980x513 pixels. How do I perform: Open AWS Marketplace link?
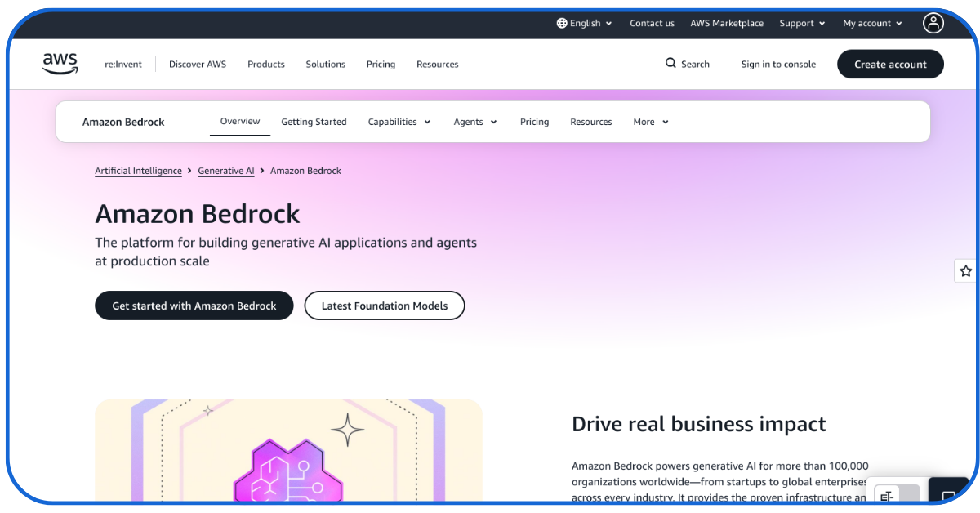(727, 23)
